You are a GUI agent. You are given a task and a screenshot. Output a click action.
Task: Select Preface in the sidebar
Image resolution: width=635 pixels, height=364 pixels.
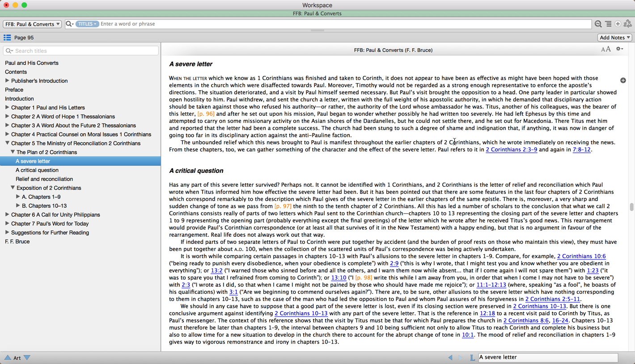(14, 90)
